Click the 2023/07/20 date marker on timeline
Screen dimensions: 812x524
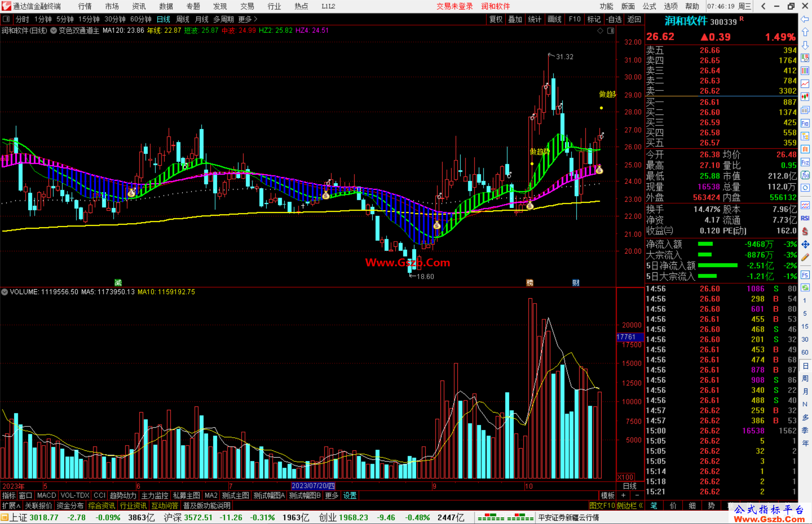(313, 486)
